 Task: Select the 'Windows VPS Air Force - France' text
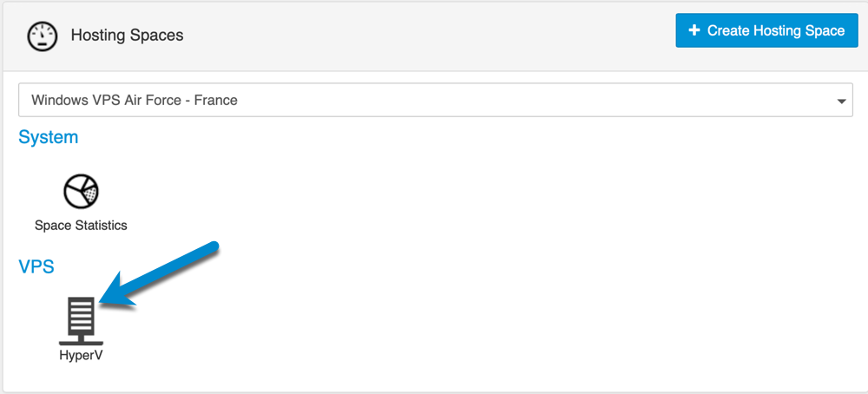135,100
